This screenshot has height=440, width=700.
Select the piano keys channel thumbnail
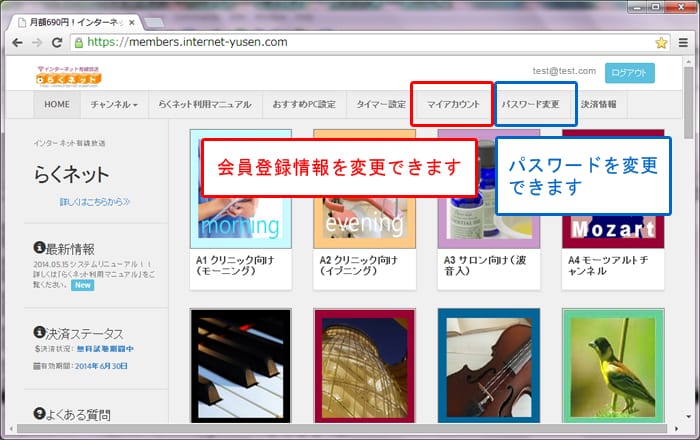(241, 365)
